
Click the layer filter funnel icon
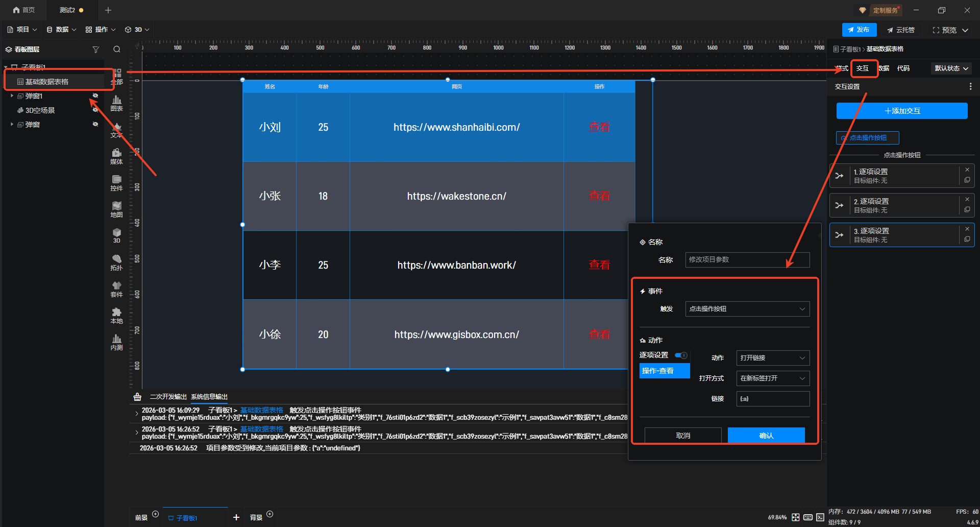95,50
